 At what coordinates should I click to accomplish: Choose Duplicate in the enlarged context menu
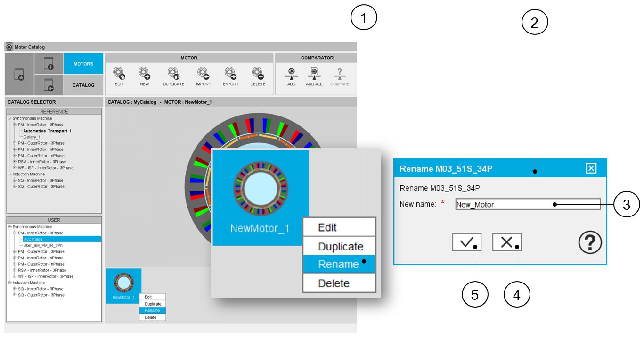pyautogui.click(x=340, y=246)
